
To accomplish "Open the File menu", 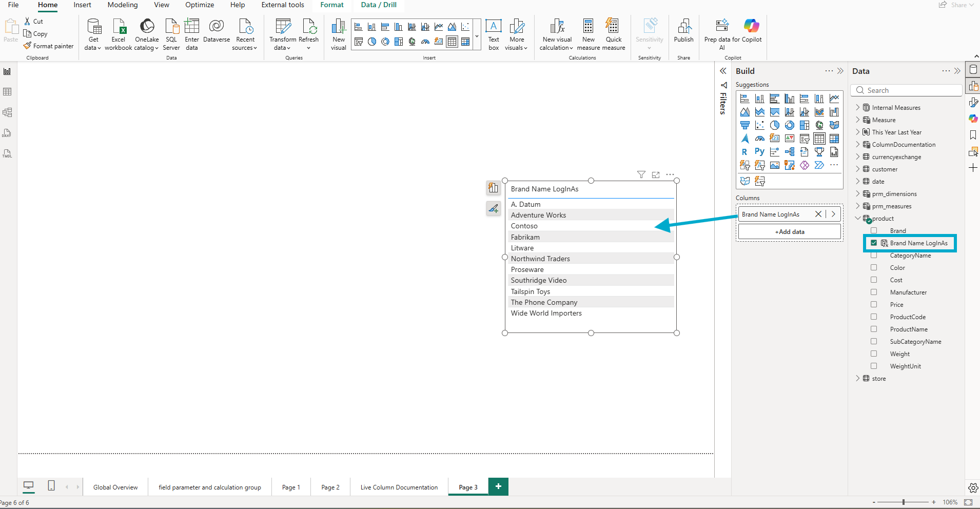I will [x=14, y=5].
